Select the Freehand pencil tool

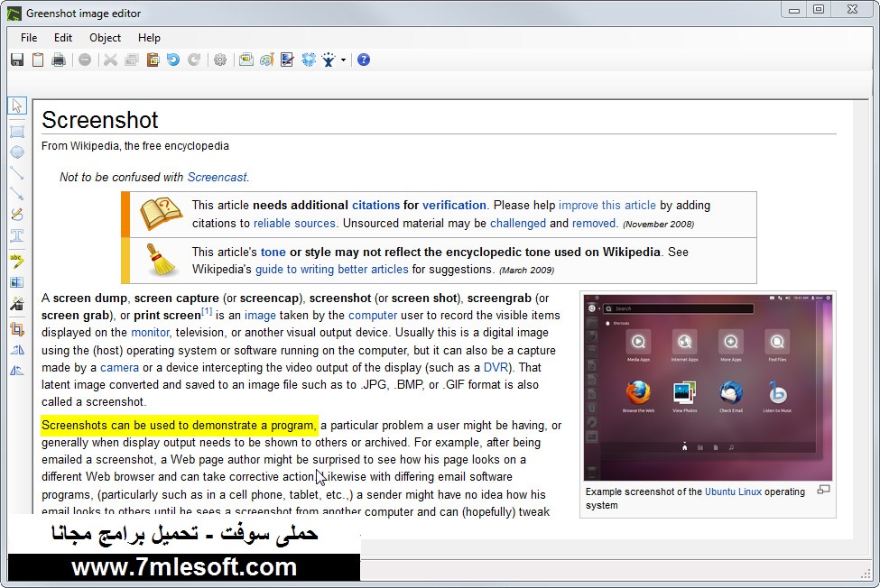click(x=17, y=215)
